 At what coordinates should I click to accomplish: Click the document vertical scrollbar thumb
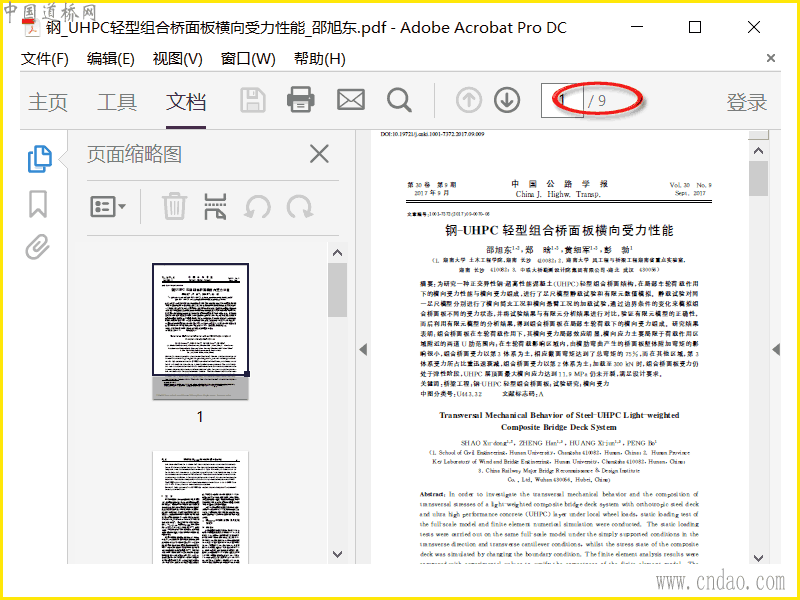click(759, 179)
